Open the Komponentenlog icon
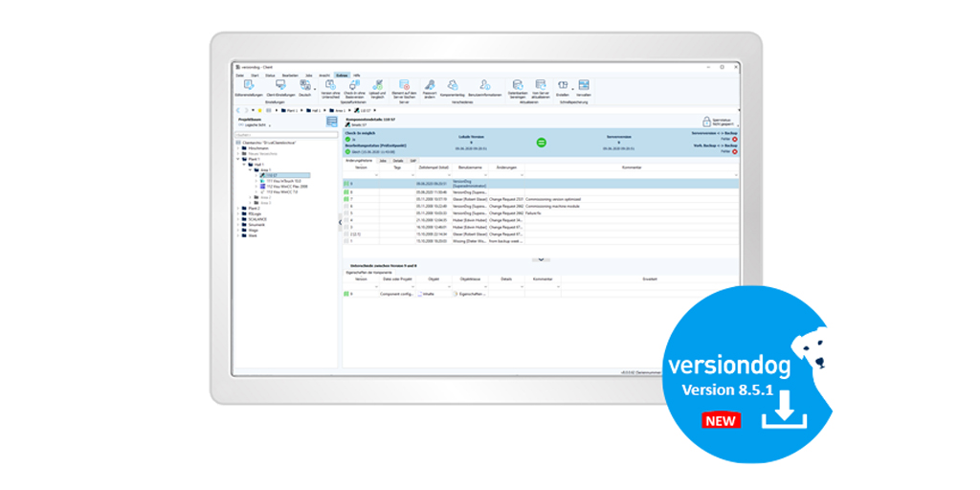The width and height of the screenshot is (980, 490). click(453, 85)
